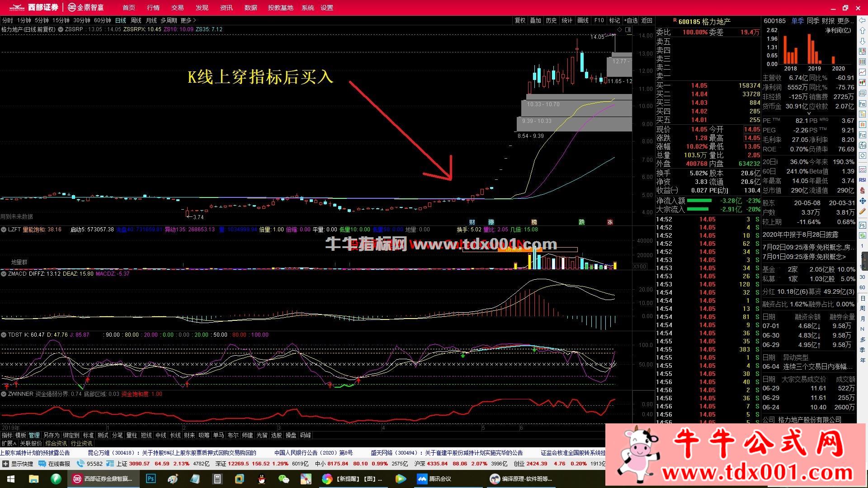Click the 返回 button

point(647,20)
